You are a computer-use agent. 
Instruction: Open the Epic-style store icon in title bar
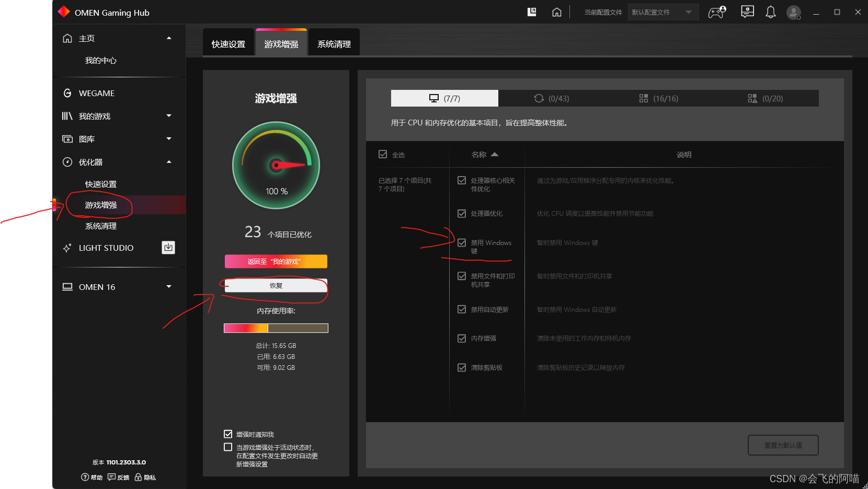point(532,12)
